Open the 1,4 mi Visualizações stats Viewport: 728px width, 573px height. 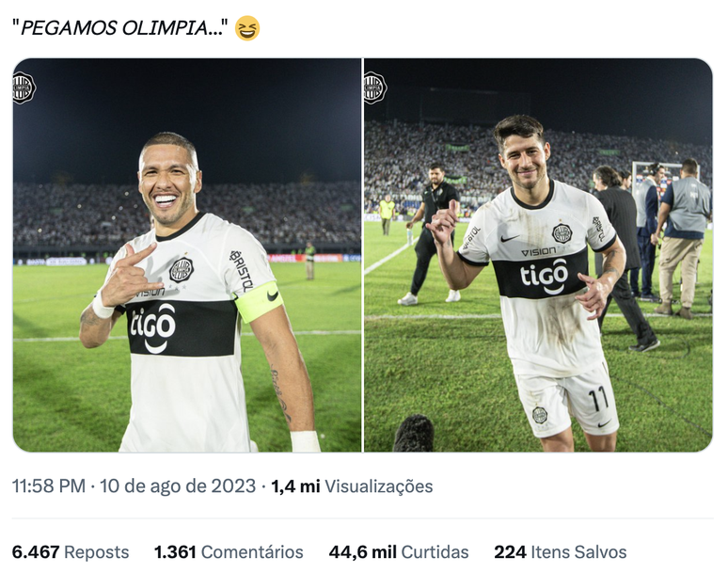[353, 486]
